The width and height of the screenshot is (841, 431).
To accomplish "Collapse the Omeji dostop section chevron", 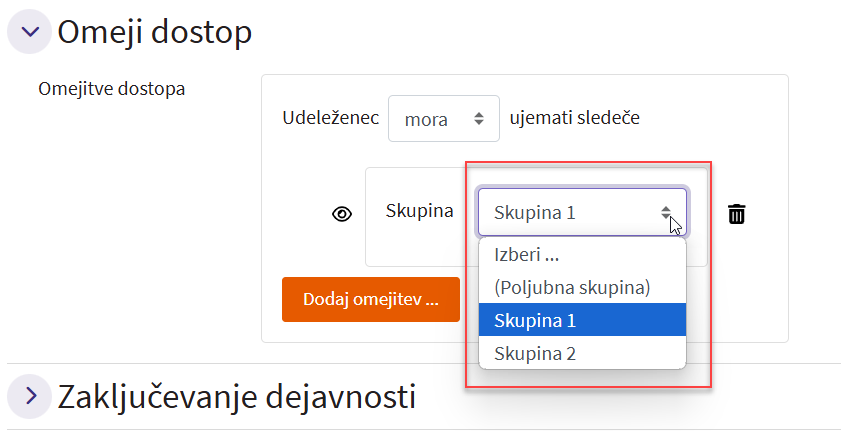I will point(29,32).
